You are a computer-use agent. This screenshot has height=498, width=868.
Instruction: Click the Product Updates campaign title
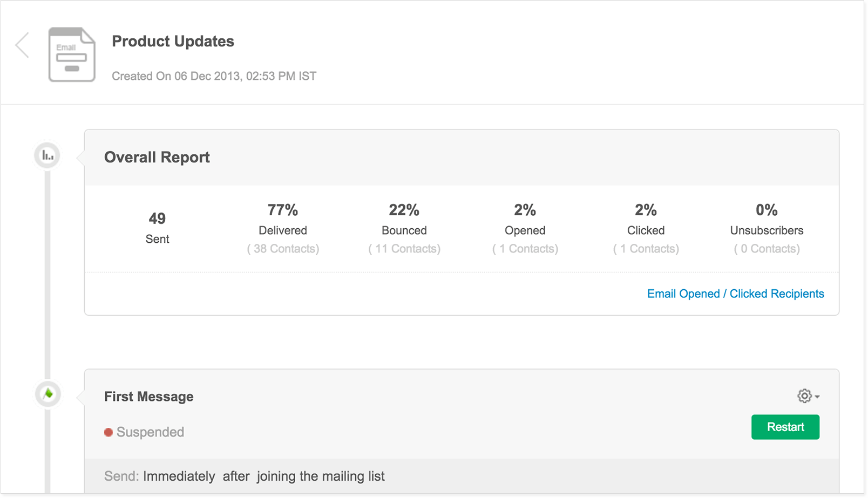[173, 42]
